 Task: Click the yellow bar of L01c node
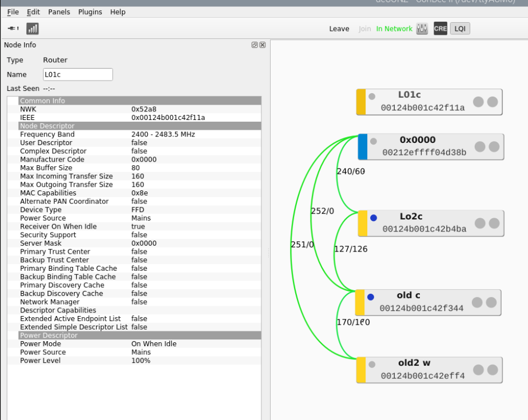coord(361,102)
